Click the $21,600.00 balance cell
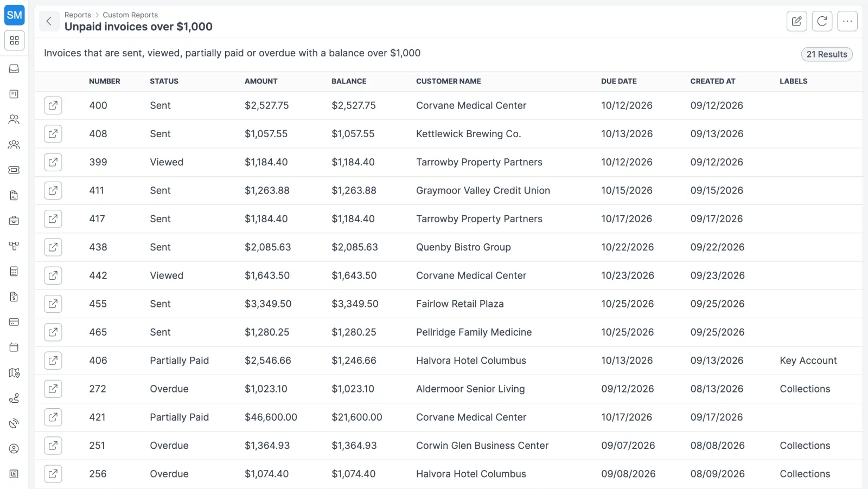 click(x=357, y=417)
